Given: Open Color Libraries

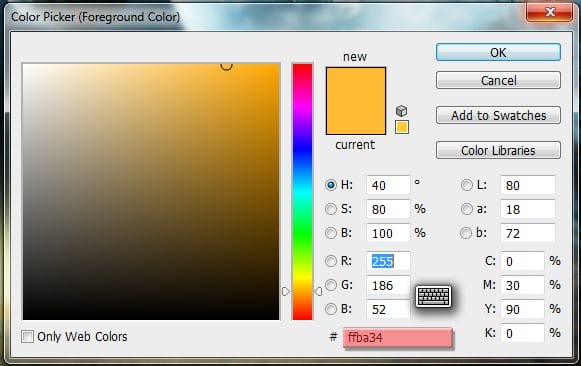Looking at the screenshot, I should [x=498, y=150].
